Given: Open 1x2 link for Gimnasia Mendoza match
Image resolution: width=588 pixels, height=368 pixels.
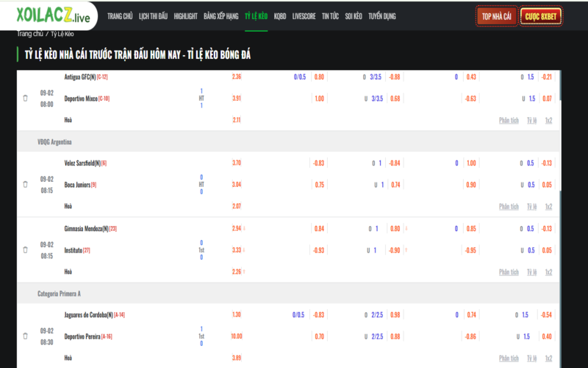Looking at the screenshot, I should click(x=548, y=272).
